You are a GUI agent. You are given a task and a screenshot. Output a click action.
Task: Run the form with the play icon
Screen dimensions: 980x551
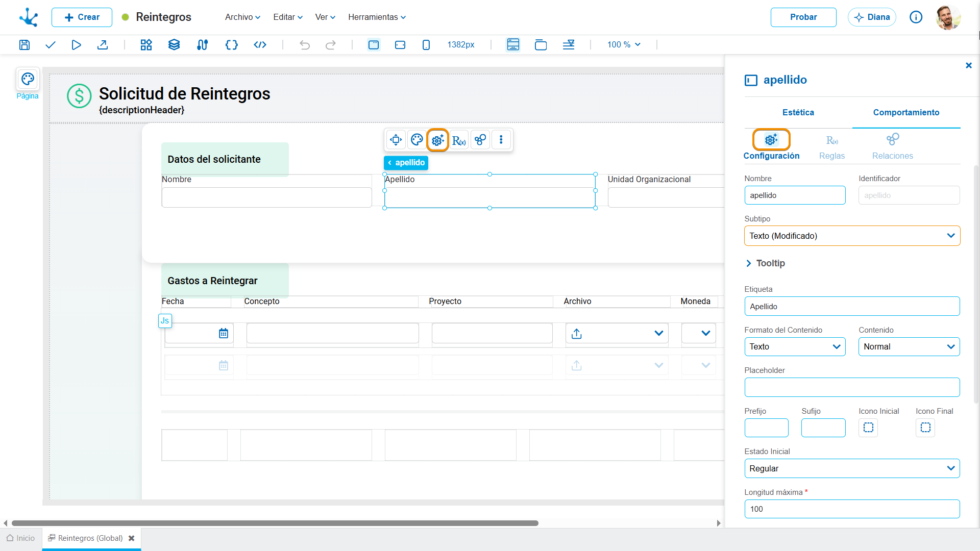click(x=76, y=45)
